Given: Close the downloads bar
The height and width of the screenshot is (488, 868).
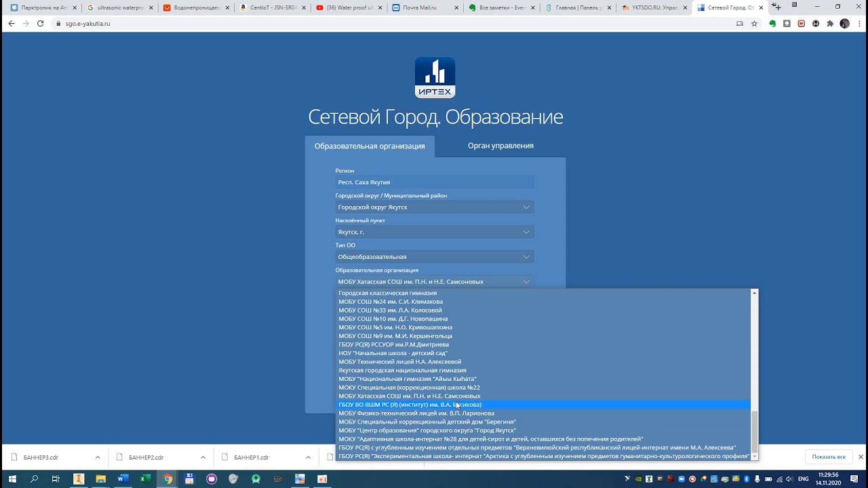Looking at the screenshot, I should pos(861,457).
